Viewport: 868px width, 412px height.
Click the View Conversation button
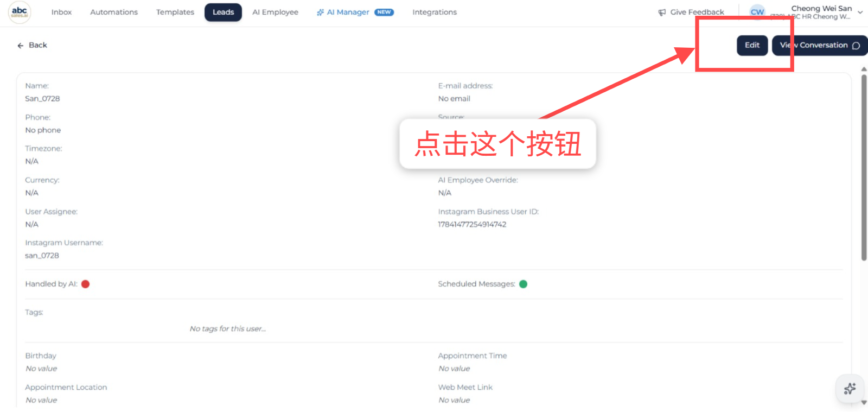(x=820, y=45)
